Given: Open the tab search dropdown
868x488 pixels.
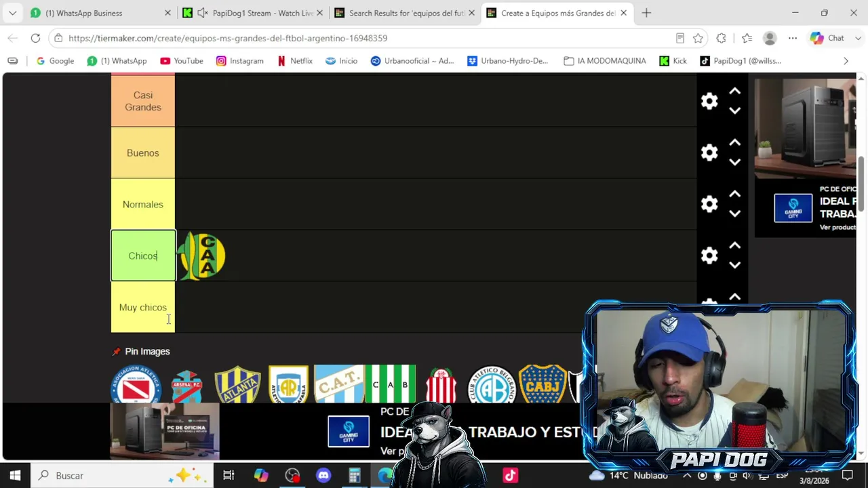Looking at the screenshot, I should (12, 13).
